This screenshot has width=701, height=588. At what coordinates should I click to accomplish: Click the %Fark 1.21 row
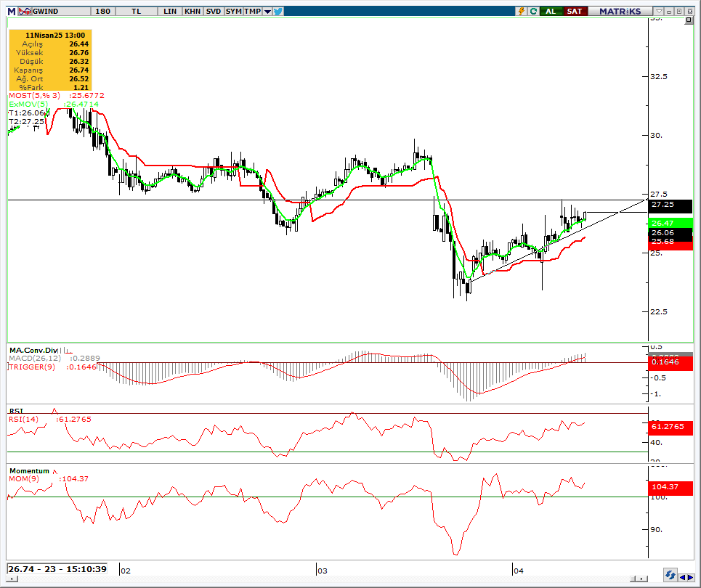(x=51, y=87)
